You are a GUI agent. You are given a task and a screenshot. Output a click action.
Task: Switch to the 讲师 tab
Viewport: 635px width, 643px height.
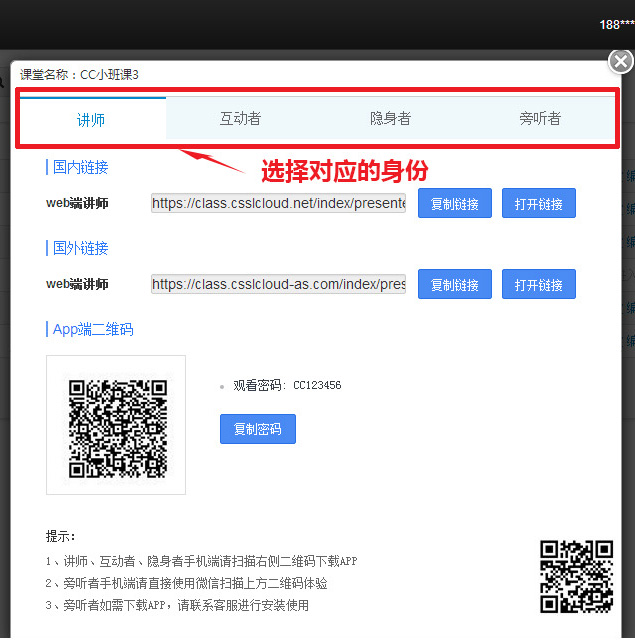click(x=92, y=119)
